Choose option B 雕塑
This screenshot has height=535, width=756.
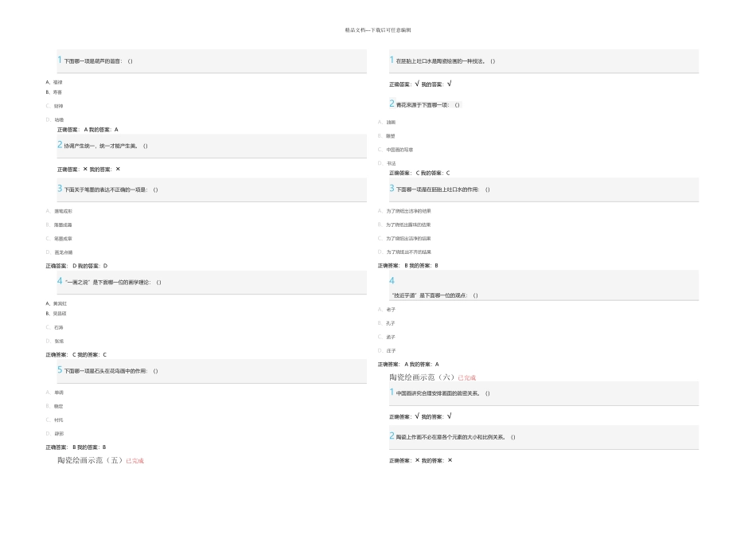point(391,135)
